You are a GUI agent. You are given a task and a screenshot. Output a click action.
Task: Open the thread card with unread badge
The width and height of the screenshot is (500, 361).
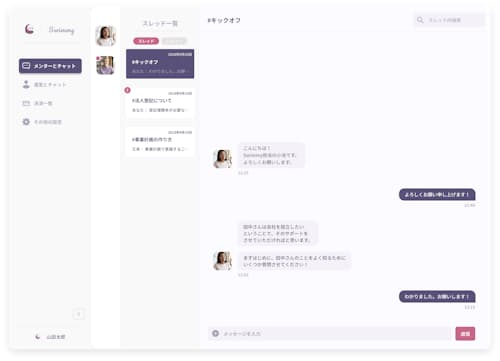[160, 103]
